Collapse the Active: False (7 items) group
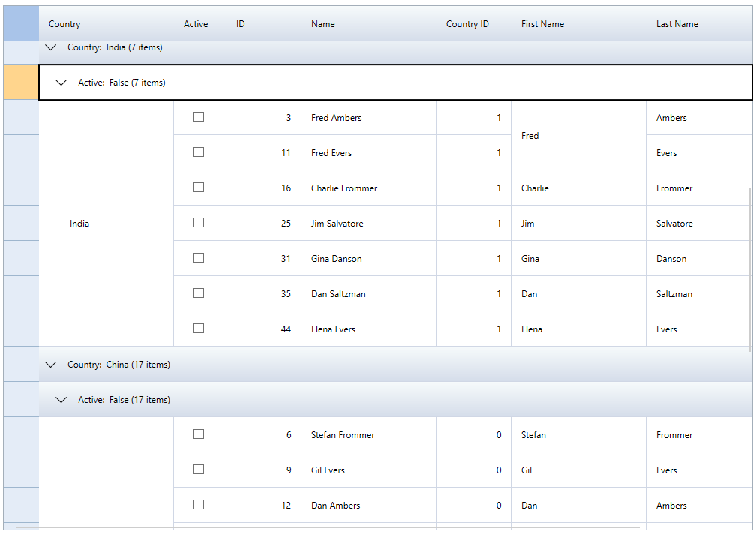This screenshot has width=756, height=535. tap(61, 83)
